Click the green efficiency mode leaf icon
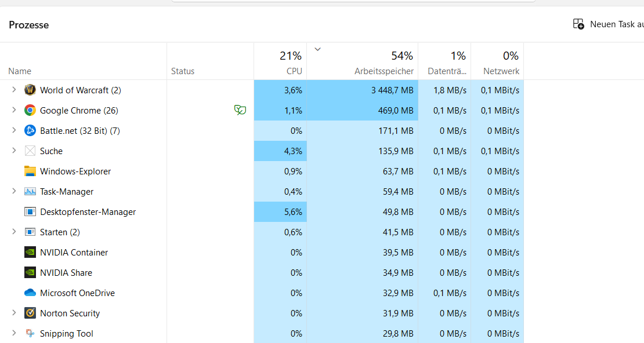The height and width of the screenshot is (343, 644). click(x=240, y=110)
